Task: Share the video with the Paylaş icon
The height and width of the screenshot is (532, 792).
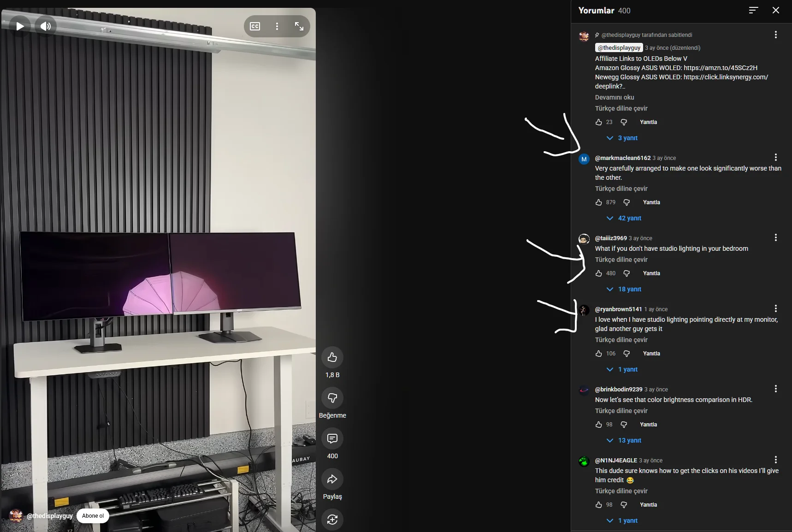Action: (x=332, y=479)
